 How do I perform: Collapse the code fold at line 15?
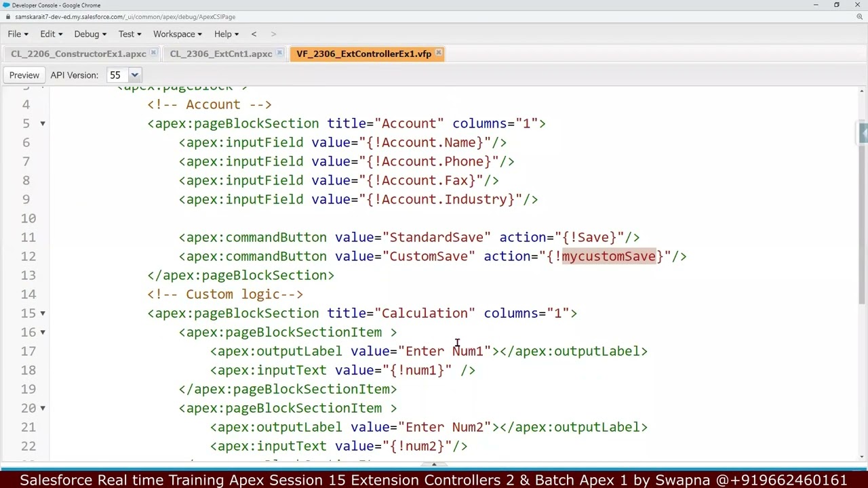[42, 313]
